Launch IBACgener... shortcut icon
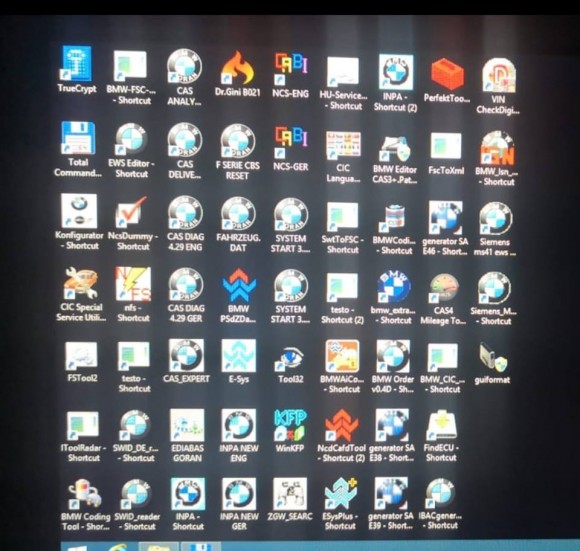The image size is (580, 551). 440,494
